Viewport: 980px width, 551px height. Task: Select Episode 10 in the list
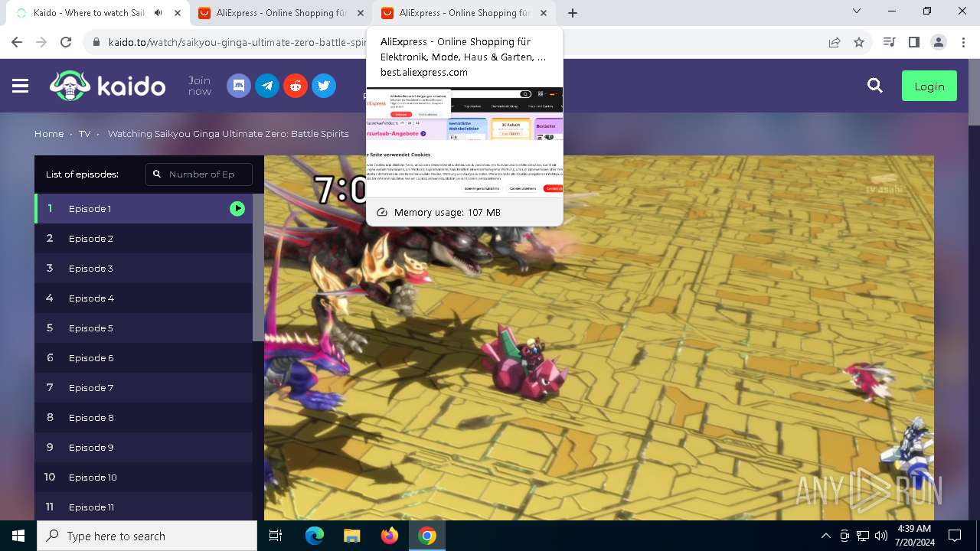coord(143,477)
